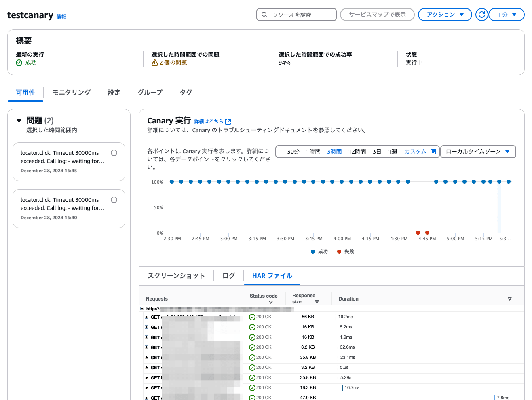Viewport: 532px width, 400px height.
Task: Switch to the グループ tab
Action: [x=150, y=93]
